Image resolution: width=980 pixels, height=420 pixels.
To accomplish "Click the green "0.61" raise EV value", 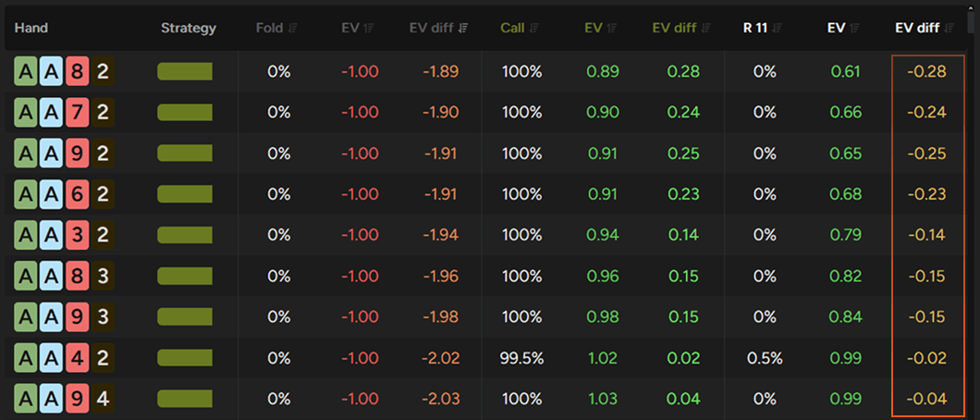I will click(846, 72).
